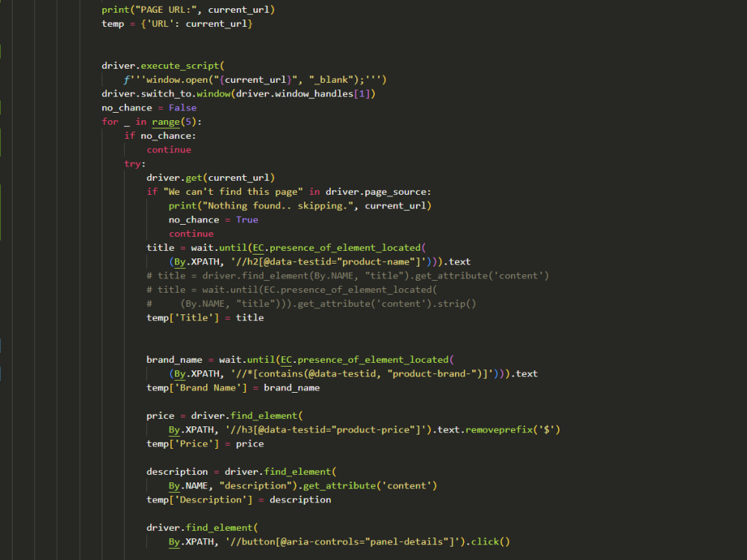Image resolution: width=747 pixels, height=560 pixels.
Task: Click the product-brand- XPATH contains line
Action: (353, 373)
